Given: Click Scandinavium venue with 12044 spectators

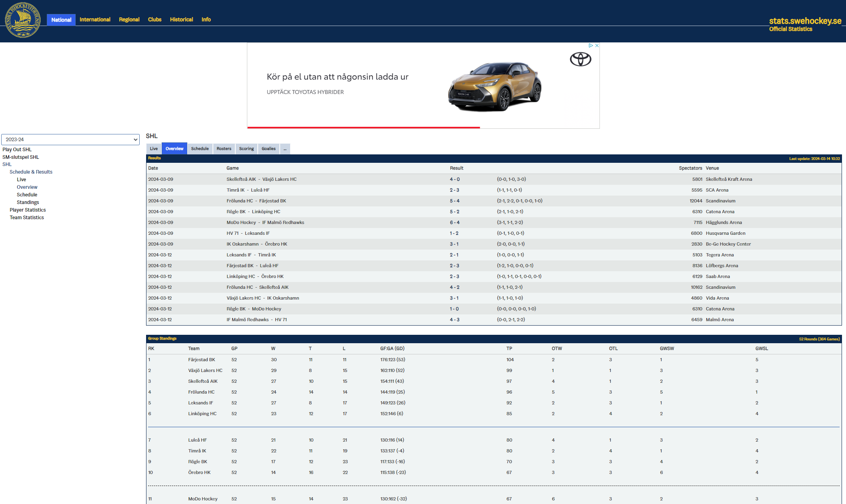Looking at the screenshot, I should (x=720, y=201).
